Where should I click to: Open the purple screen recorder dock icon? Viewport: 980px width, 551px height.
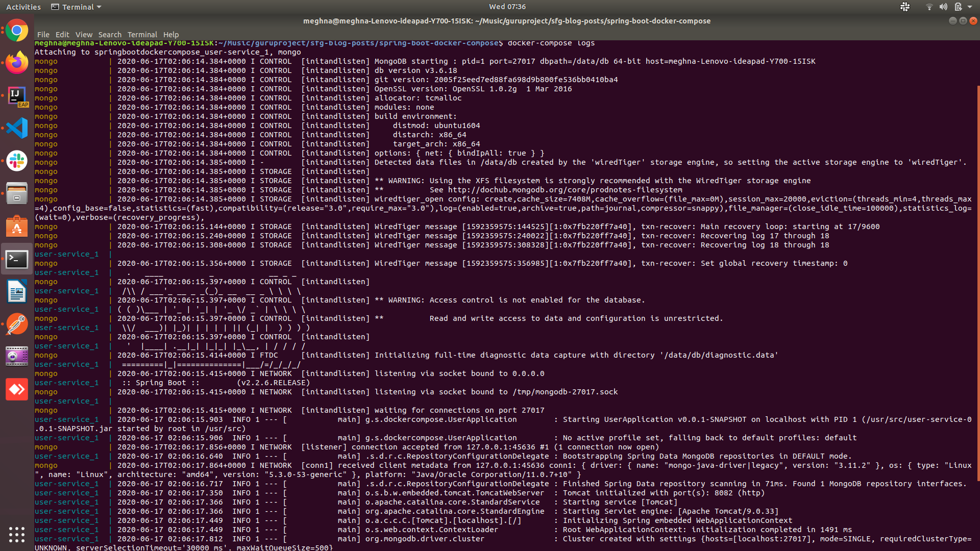(x=17, y=357)
